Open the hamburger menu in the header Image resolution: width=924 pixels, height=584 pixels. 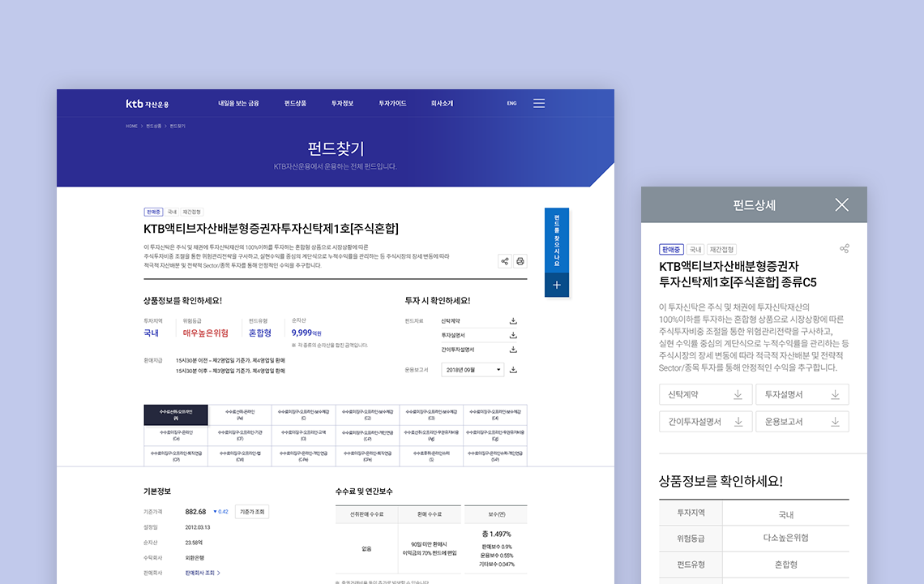[539, 103]
